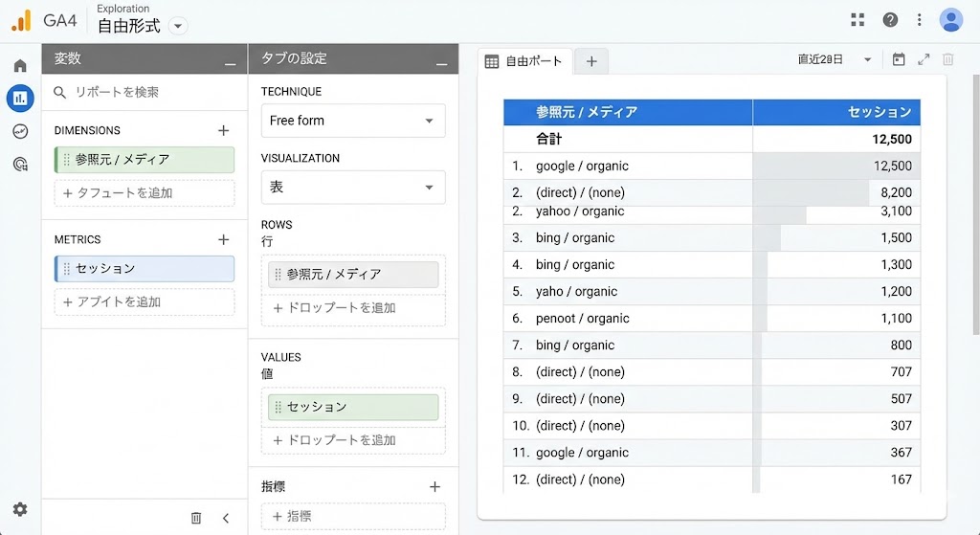Click アブイトを追加 under METRICS
The height and width of the screenshot is (535, 980).
coord(145,301)
